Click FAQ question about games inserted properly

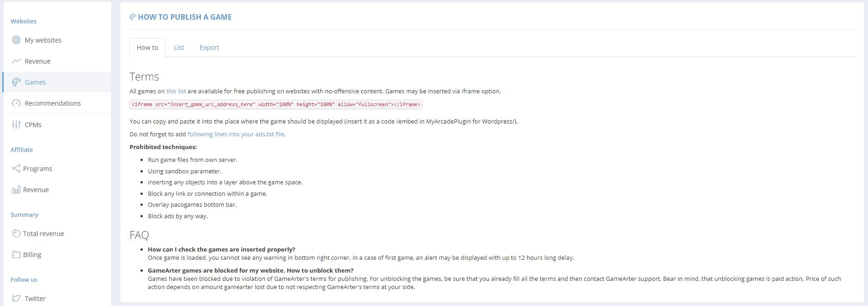tap(221, 249)
